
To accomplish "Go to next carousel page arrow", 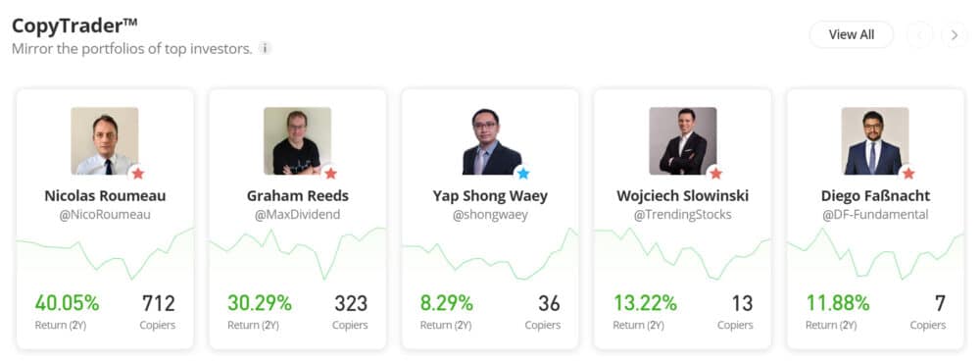I will 954,35.
